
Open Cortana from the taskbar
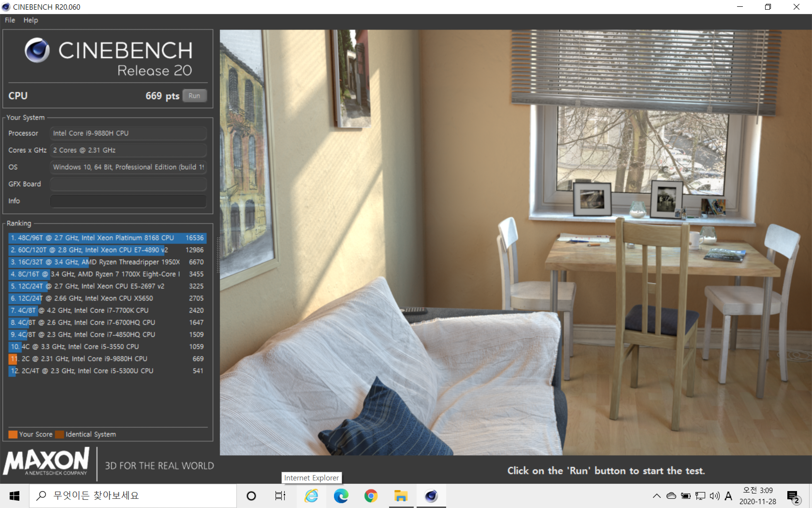click(251, 496)
